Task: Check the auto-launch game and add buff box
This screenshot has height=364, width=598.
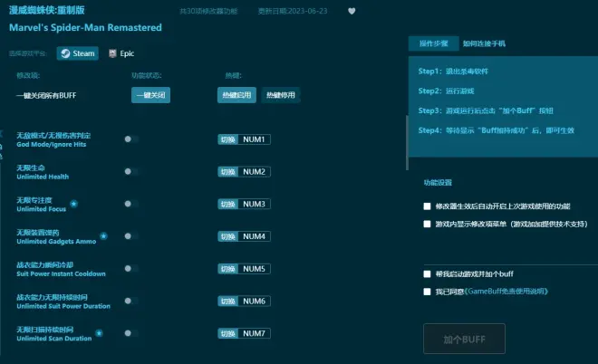Action: pos(428,273)
